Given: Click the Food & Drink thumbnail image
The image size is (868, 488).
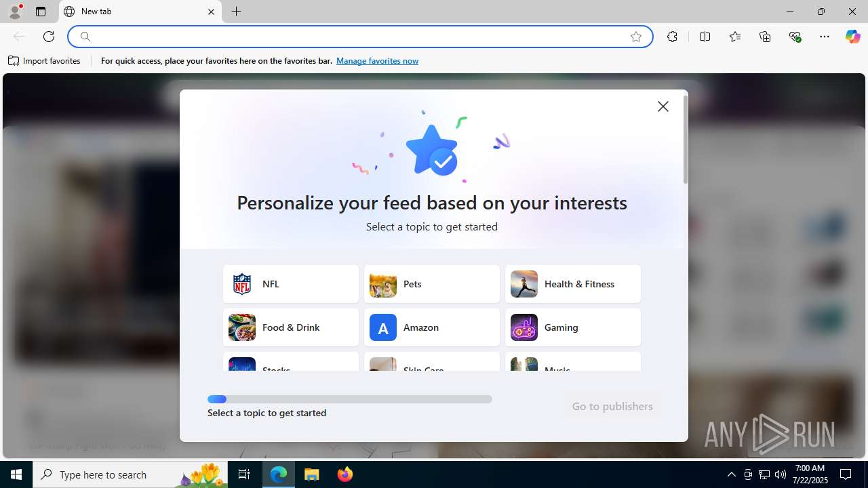Looking at the screenshot, I should 242,327.
